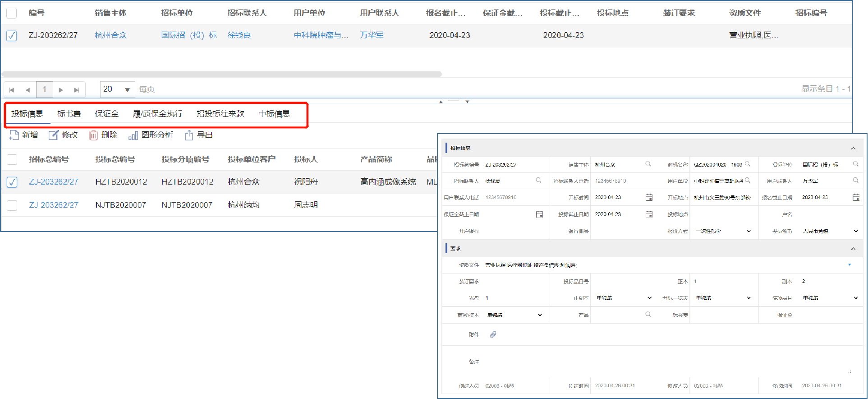The height and width of the screenshot is (399, 868).
Task: Click the 新增 (add) icon button
Action: 14,135
